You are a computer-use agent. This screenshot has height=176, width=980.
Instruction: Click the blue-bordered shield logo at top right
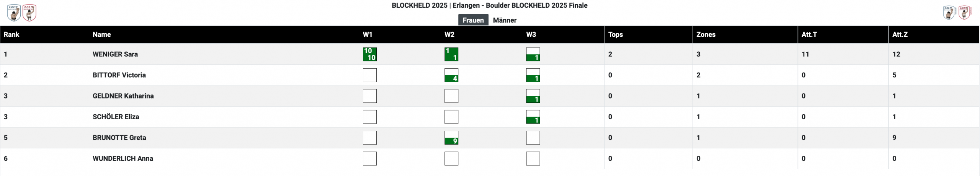point(949,13)
